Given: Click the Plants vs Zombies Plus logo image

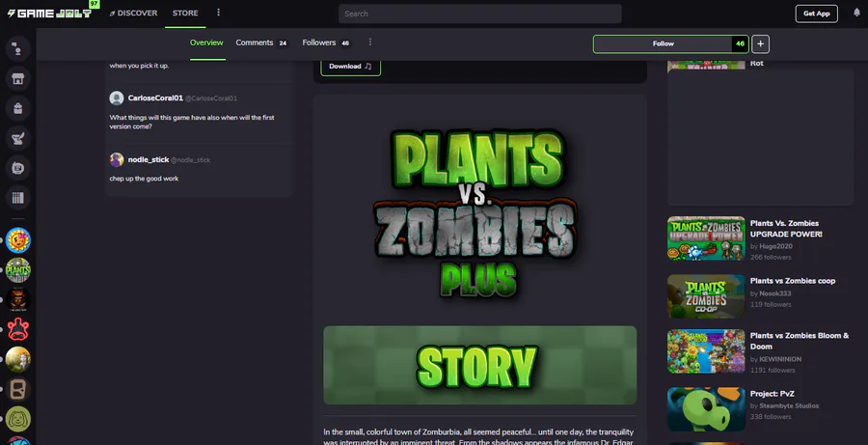Looking at the screenshot, I should pos(475,213).
